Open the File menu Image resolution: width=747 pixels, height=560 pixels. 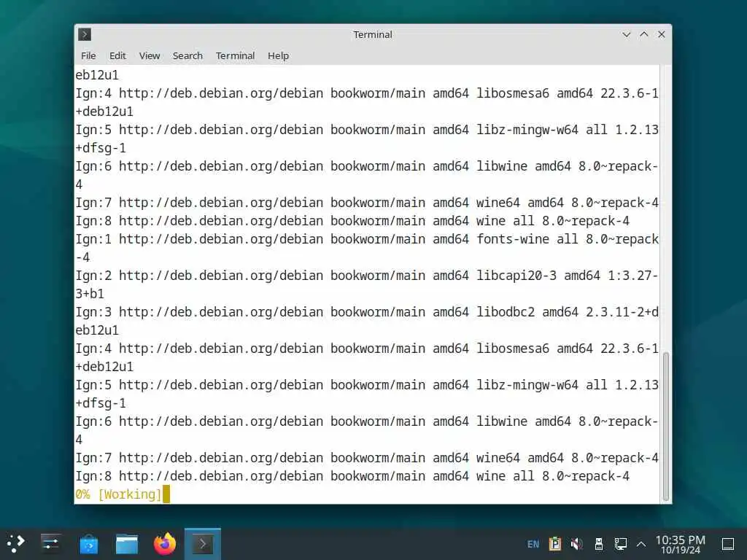click(88, 55)
